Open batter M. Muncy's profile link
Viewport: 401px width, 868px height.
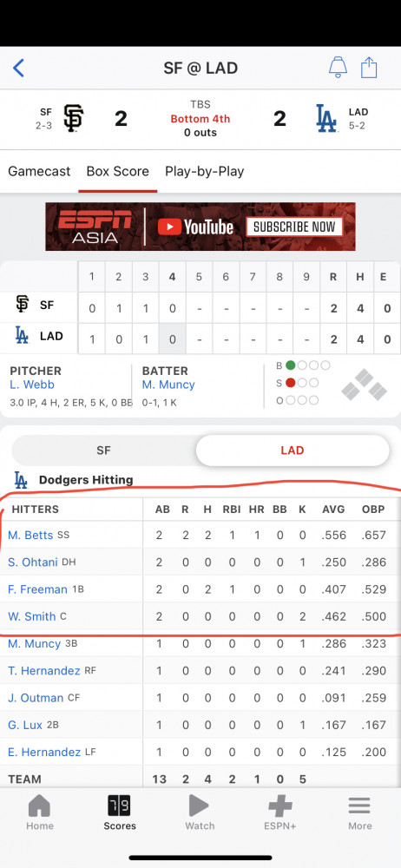pyautogui.click(x=168, y=385)
